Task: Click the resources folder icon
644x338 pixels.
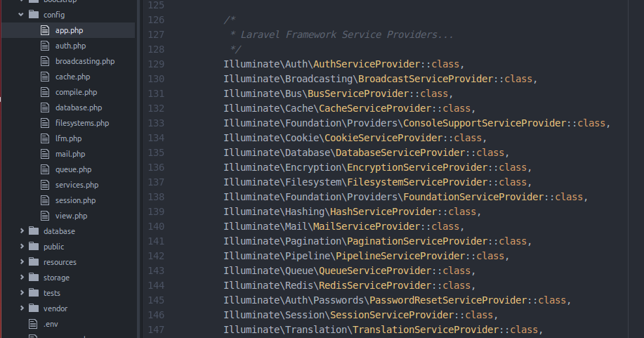Action: (x=34, y=261)
